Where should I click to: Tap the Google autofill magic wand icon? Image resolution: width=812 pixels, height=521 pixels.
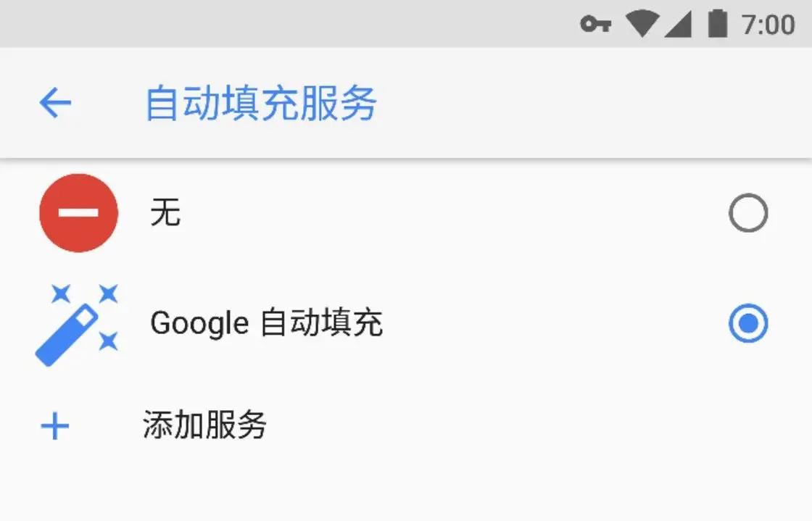(77, 325)
